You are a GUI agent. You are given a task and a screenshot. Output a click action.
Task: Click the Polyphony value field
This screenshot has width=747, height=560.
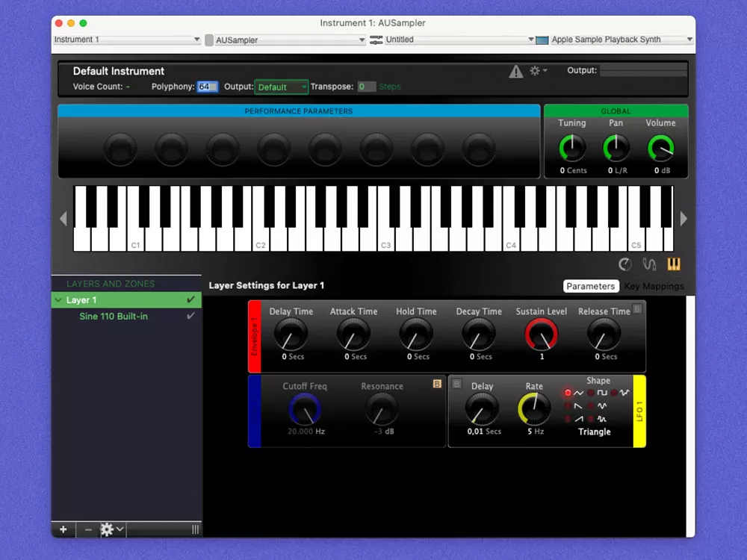[207, 87]
